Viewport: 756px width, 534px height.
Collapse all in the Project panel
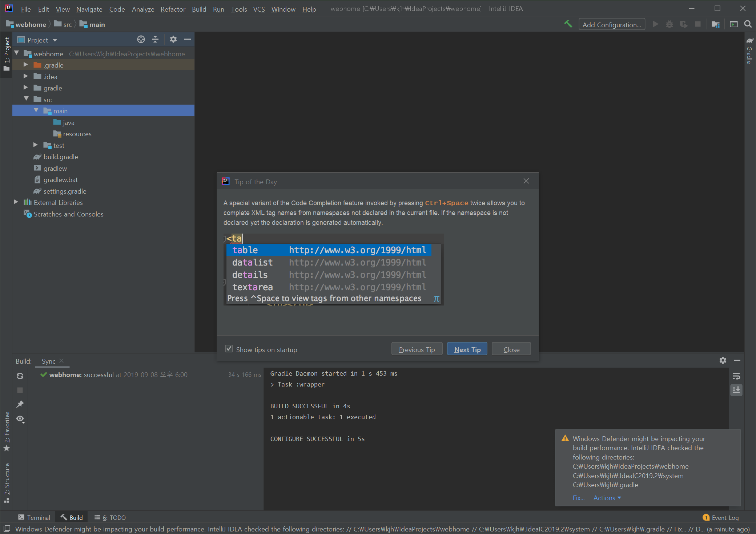155,40
